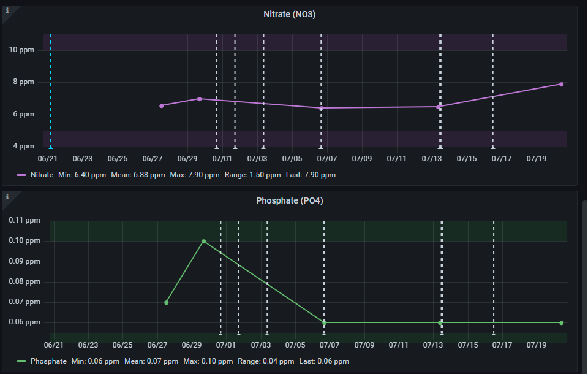Image resolution: width=588 pixels, height=374 pixels.
Task: Click the 07/07 annotation marker triangle on Nitrate
Action: click(321, 147)
